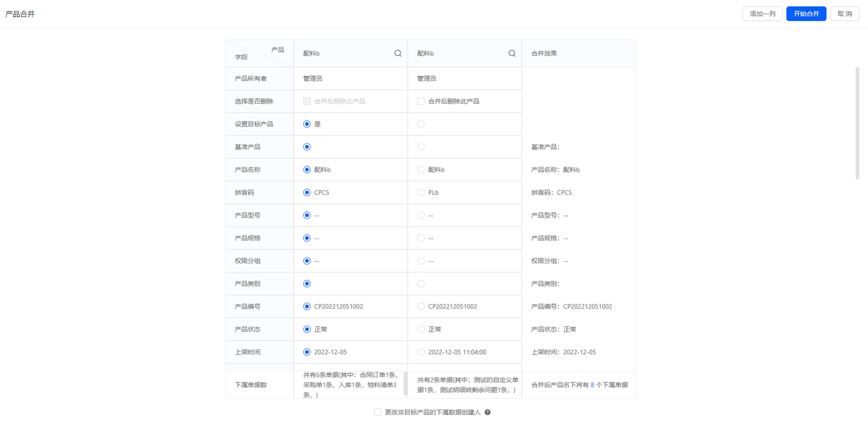Image resolution: width=868 pixels, height=430 pixels.
Task: Choose 产品名称 配料b radio in first column
Action: tap(307, 170)
